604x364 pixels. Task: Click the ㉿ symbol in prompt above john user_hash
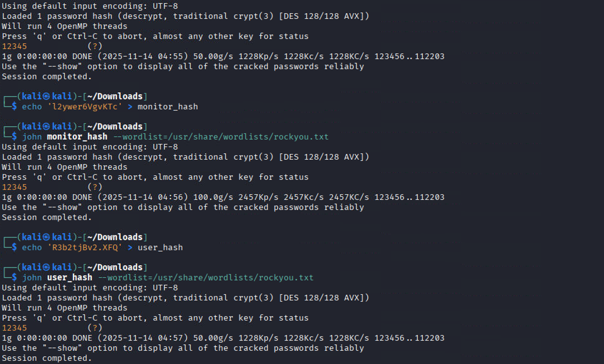click(x=47, y=267)
